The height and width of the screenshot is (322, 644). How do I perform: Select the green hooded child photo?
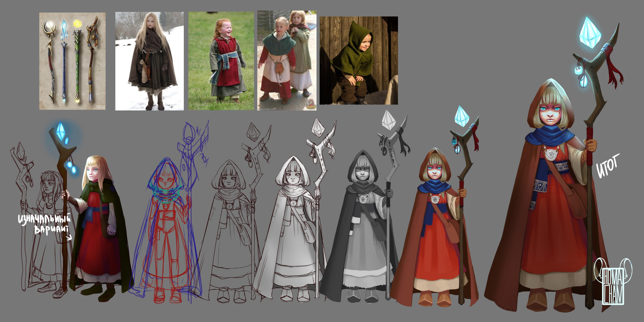click(x=359, y=61)
